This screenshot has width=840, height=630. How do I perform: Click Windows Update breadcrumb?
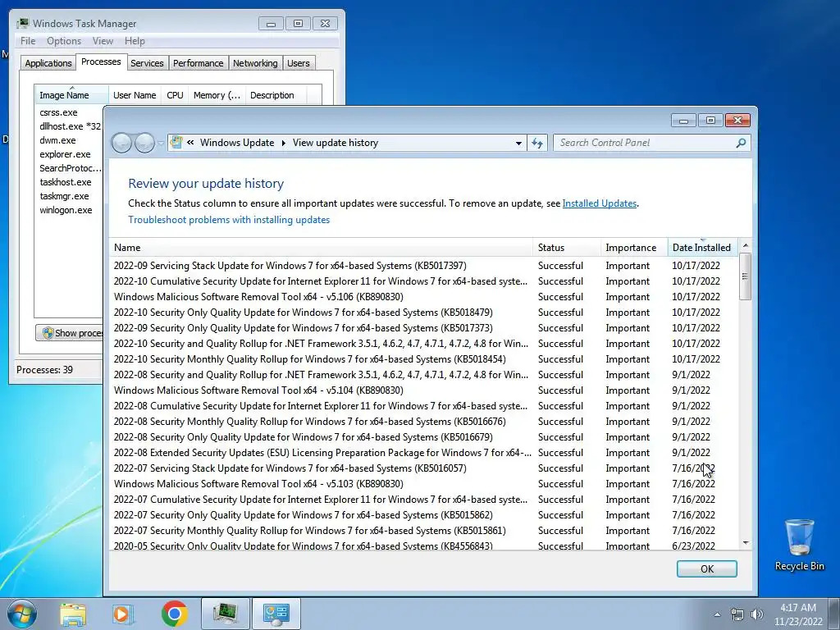pos(237,143)
